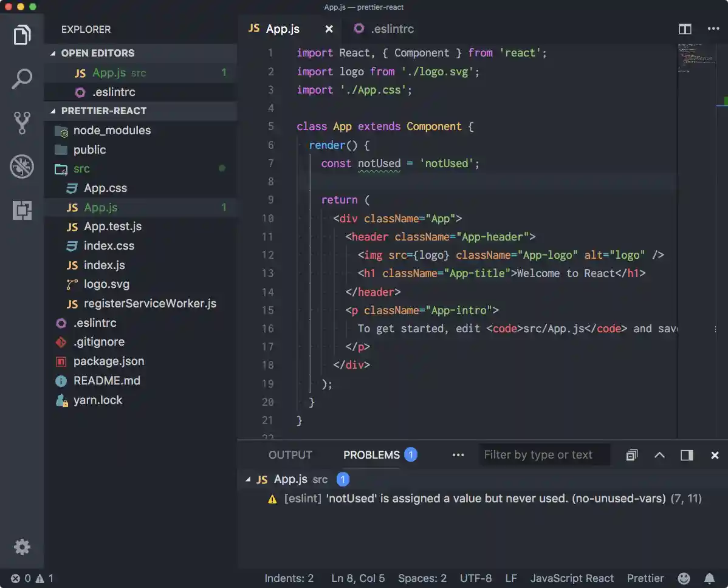Click Prettier in the status bar
This screenshot has height=588, width=728.
645,578
